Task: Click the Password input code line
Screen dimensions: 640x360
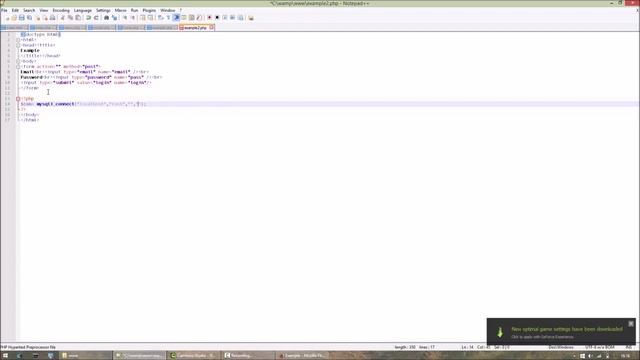Action: tap(91, 77)
